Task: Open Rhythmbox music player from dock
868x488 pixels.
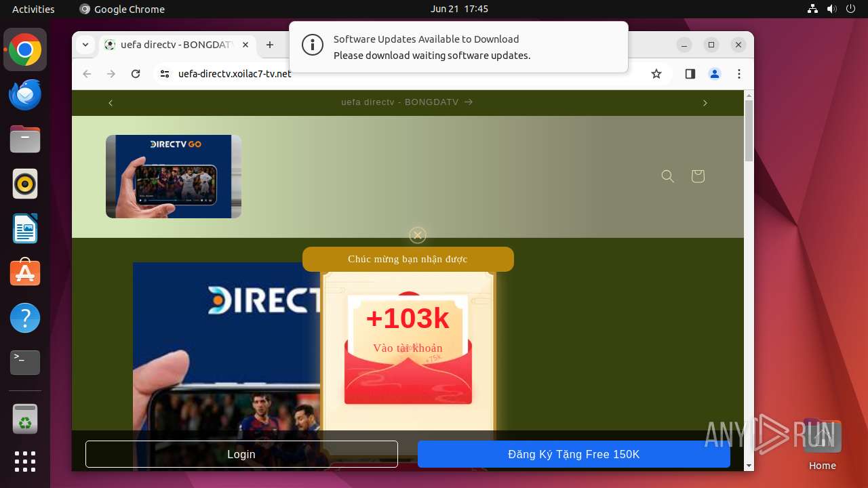Action: click(25, 184)
